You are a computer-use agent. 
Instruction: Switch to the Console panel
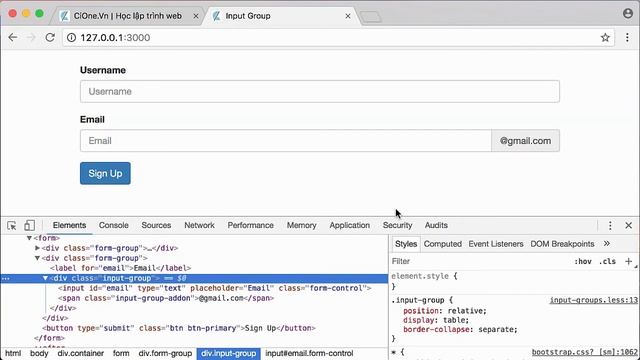(x=113, y=225)
